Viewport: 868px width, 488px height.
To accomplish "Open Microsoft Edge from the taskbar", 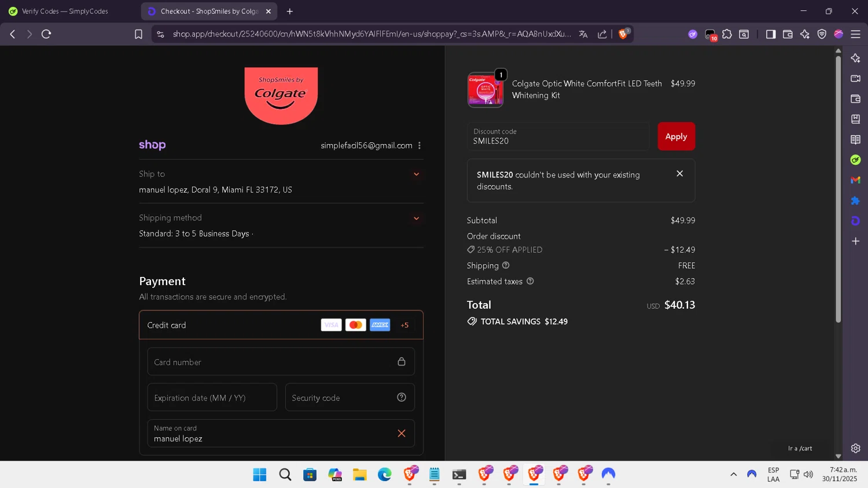I will [385, 475].
